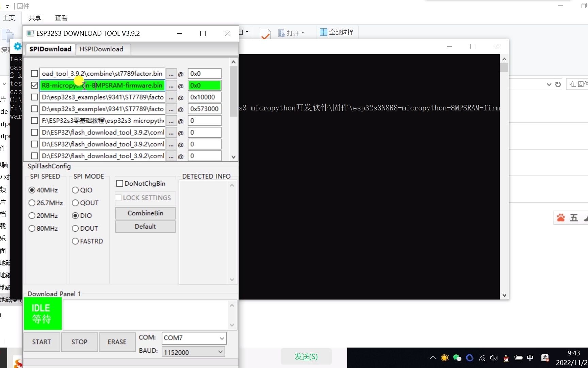Open the 打开 dropdown in Explorer ribbon

tap(291, 33)
